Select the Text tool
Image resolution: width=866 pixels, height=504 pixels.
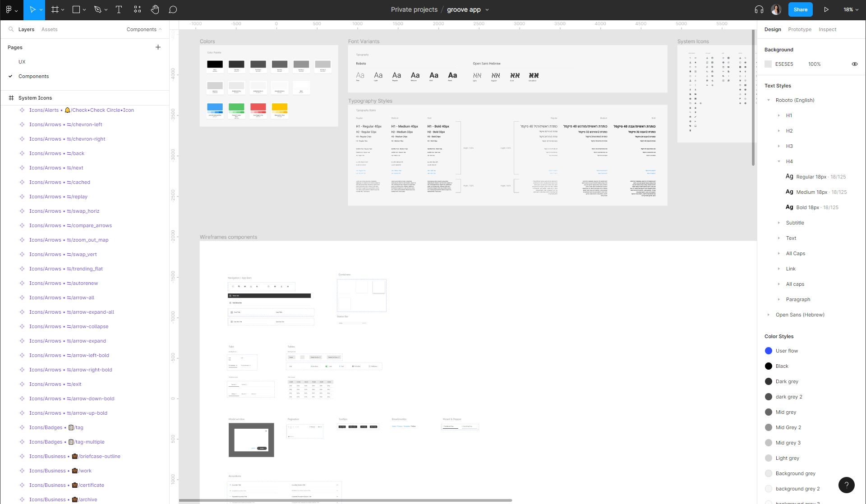[x=119, y=9]
